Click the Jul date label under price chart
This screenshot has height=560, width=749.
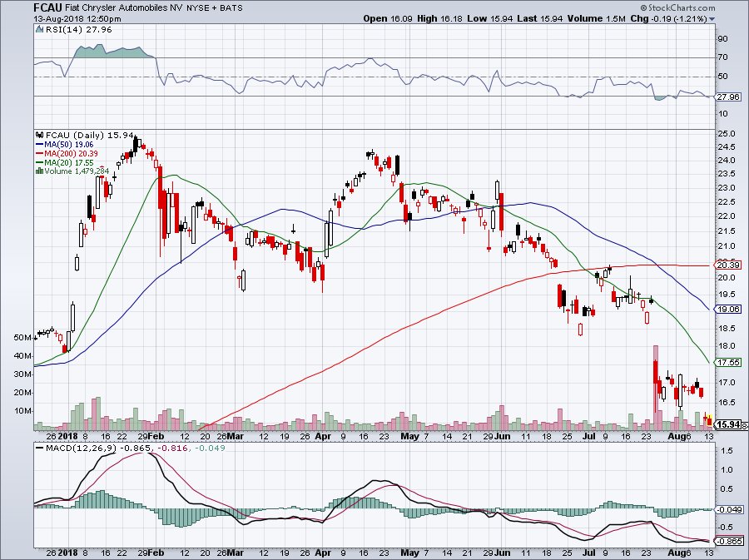[x=589, y=436]
